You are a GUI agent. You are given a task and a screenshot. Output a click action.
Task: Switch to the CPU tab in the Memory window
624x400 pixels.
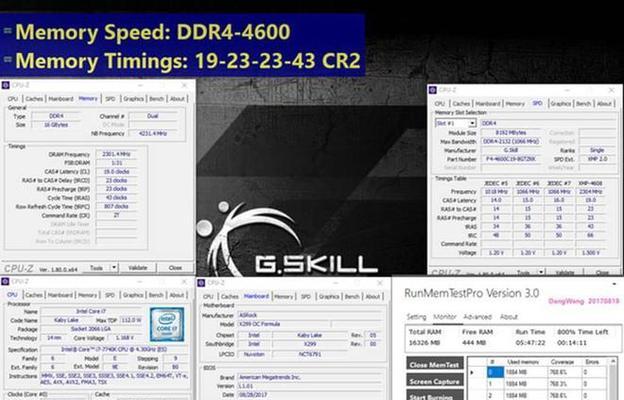(x=13, y=99)
